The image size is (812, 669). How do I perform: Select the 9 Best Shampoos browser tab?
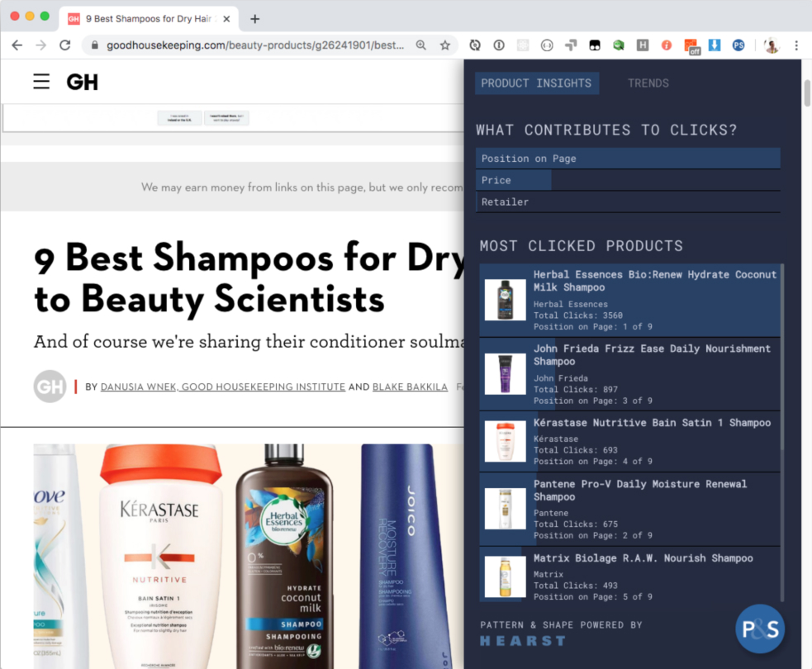[x=148, y=19]
